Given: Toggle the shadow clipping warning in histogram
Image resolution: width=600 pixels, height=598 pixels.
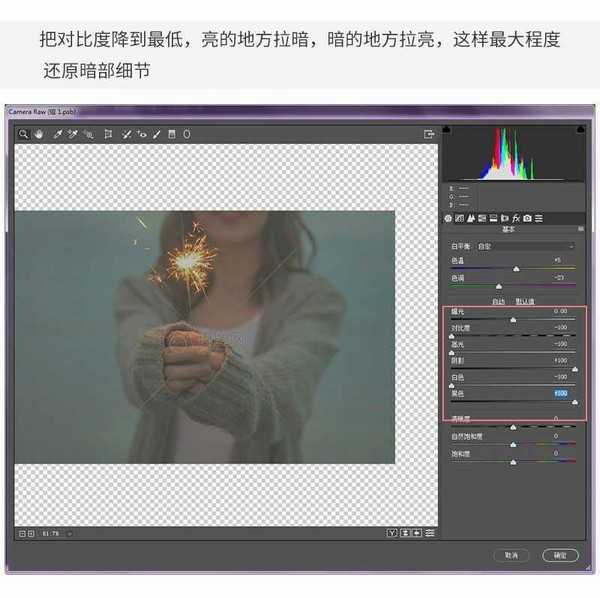Looking at the screenshot, I should point(446,130).
